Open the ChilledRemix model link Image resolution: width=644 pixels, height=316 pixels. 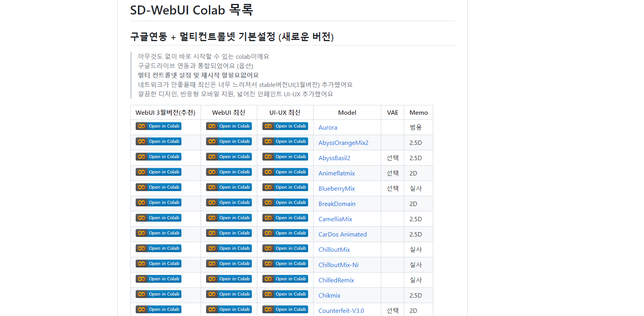click(336, 280)
